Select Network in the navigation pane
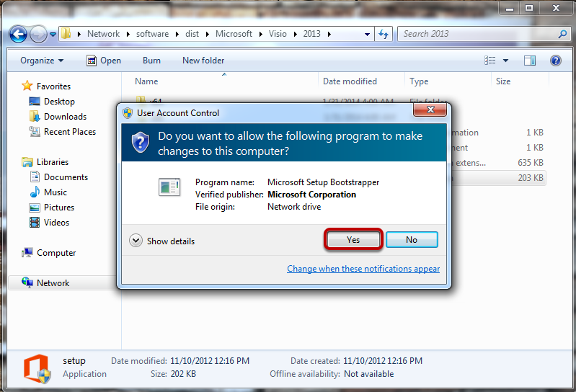This screenshot has height=392, width=576. (x=53, y=283)
